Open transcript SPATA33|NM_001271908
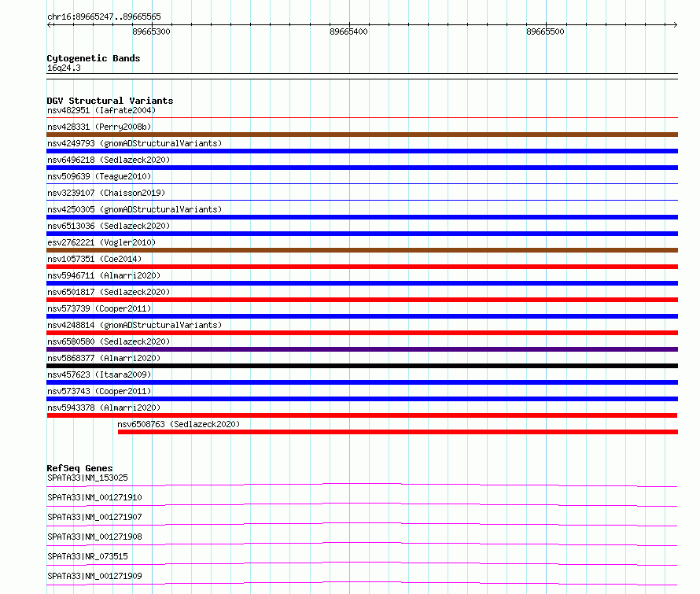700x594 pixels. pos(94,537)
